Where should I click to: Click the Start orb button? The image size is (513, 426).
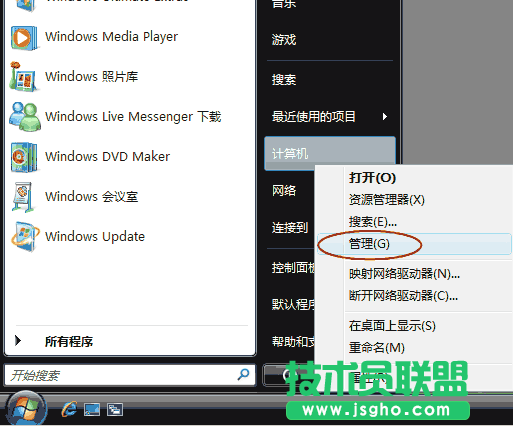(x=26, y=408)
